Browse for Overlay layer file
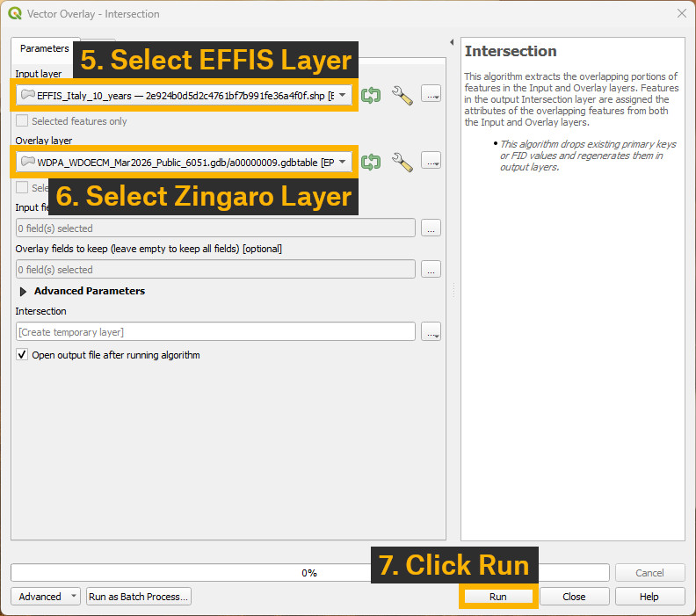The image size is (696, 616). pos(431,161)
